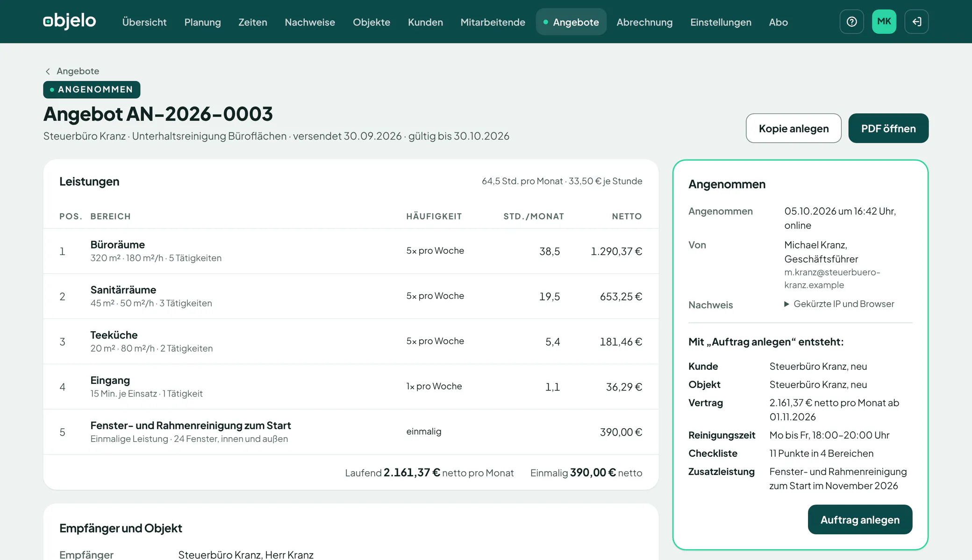Open Kunden in navigation
The width and height of the screenshot is (972, 560).
click(x=425, y=22)
